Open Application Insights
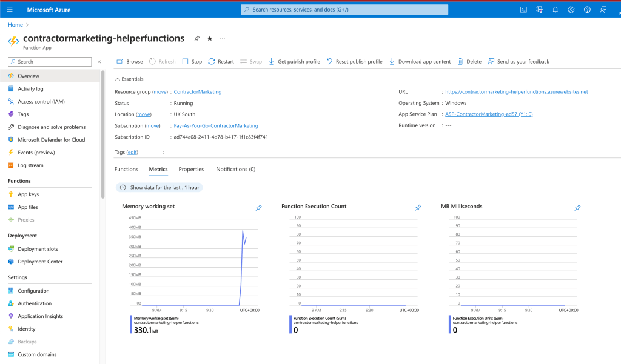The height and width of the screenshot is (364, 621). coord(50,316)
